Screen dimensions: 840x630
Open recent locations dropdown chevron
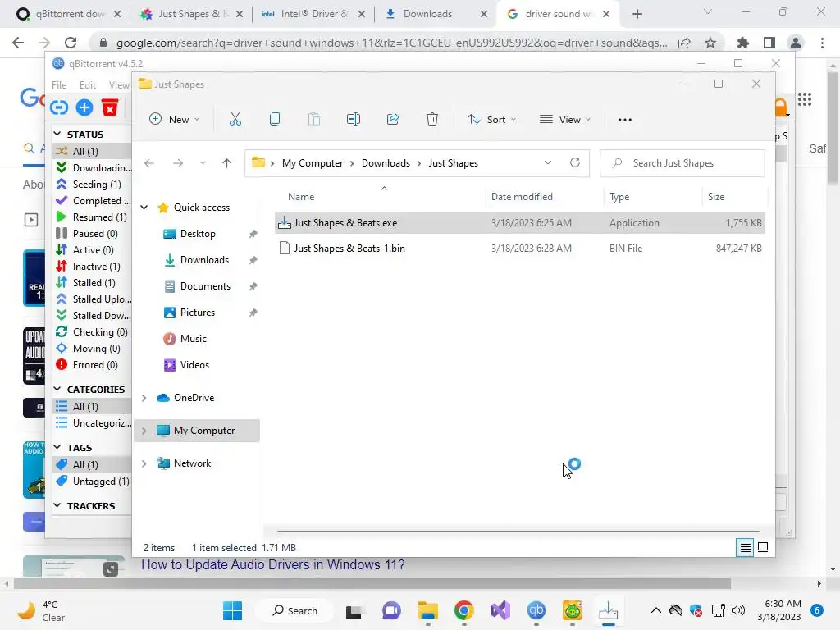coord(203,163)
